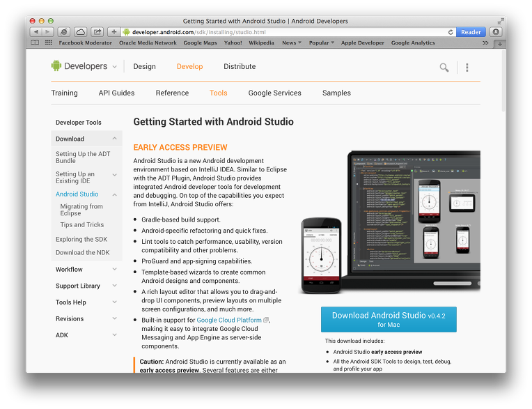Open a new tab with the plus tab button

(x=499, y=44)
